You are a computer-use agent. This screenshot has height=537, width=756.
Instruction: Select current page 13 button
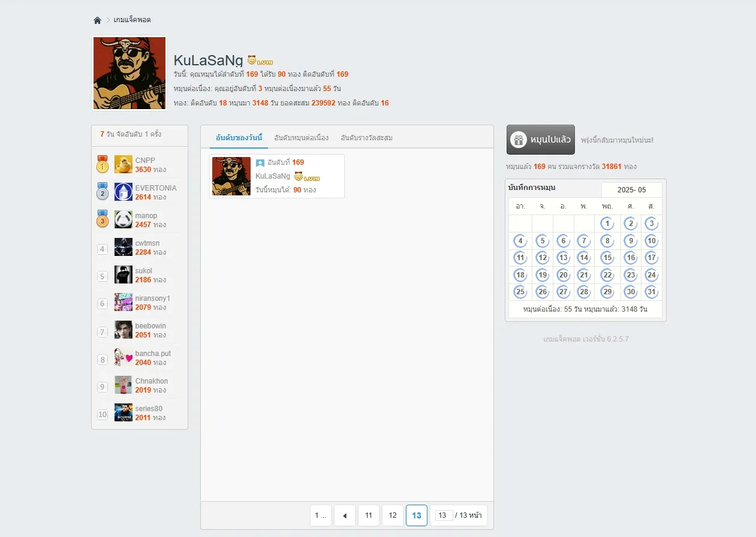pyautogui.click(x=417, y=515)
